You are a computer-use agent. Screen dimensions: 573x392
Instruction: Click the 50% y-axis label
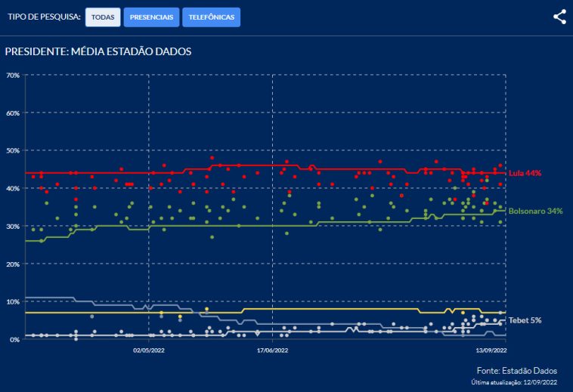pyautogui.click(x=12, y=151)
